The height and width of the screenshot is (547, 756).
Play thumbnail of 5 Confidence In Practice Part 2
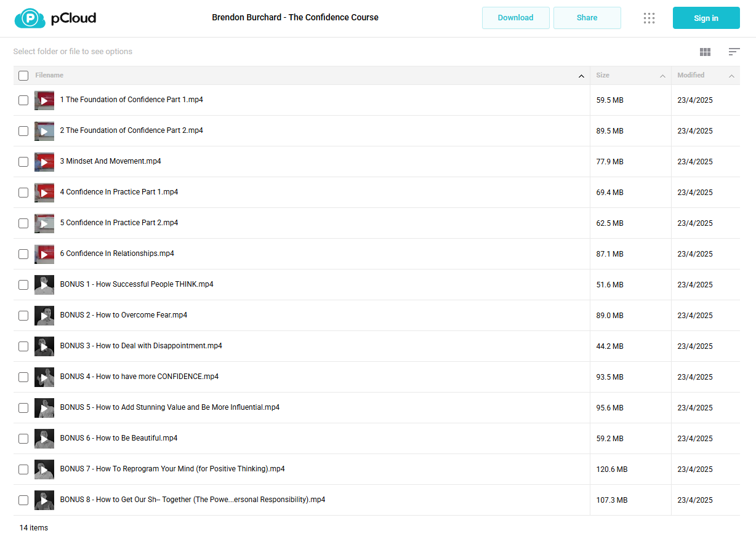click(44, 223)
